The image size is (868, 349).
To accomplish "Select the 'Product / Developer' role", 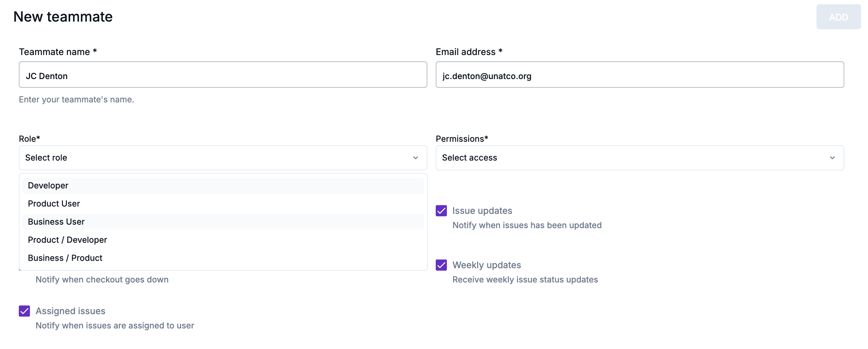I will 67,240.
